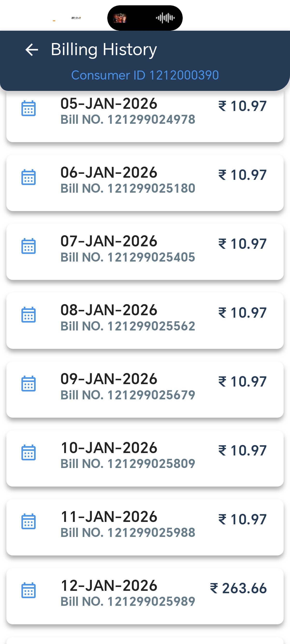Open bill number 121299024978

128,119
